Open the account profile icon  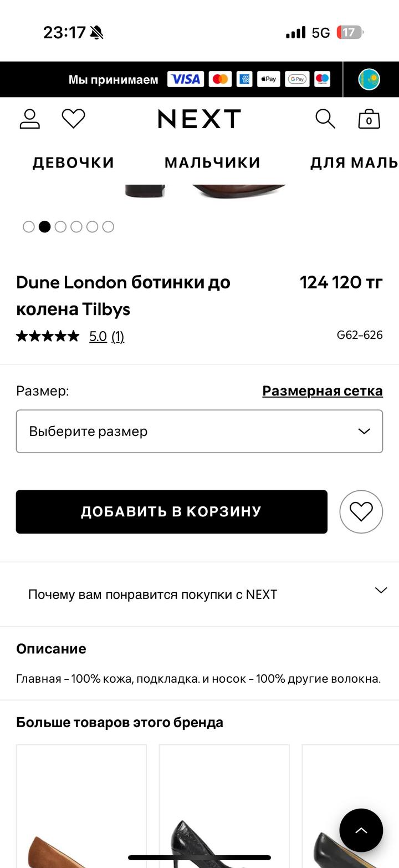(x=30, y=119)
